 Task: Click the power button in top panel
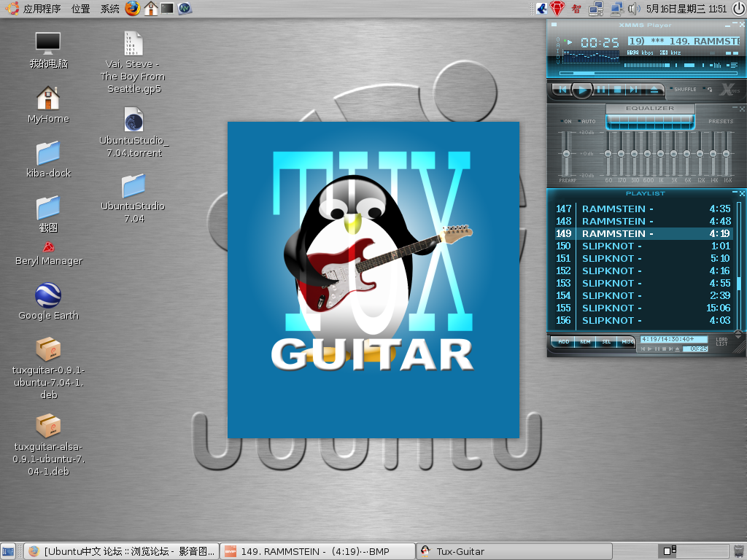[x=738, y=9]
